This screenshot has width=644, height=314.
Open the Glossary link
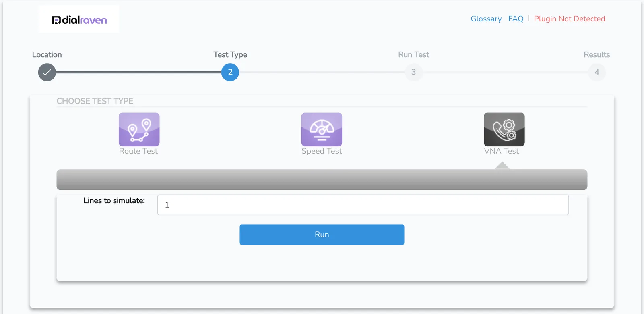(x=486, y=19)
